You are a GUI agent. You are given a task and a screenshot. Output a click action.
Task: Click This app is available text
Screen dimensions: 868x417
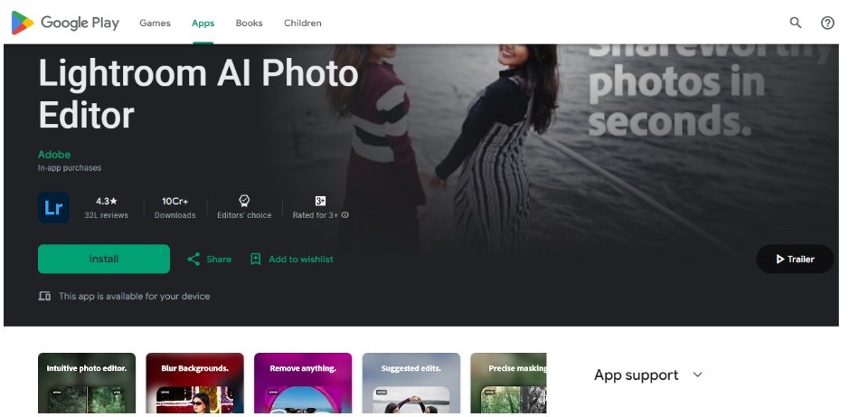click(x=134, y=297)
